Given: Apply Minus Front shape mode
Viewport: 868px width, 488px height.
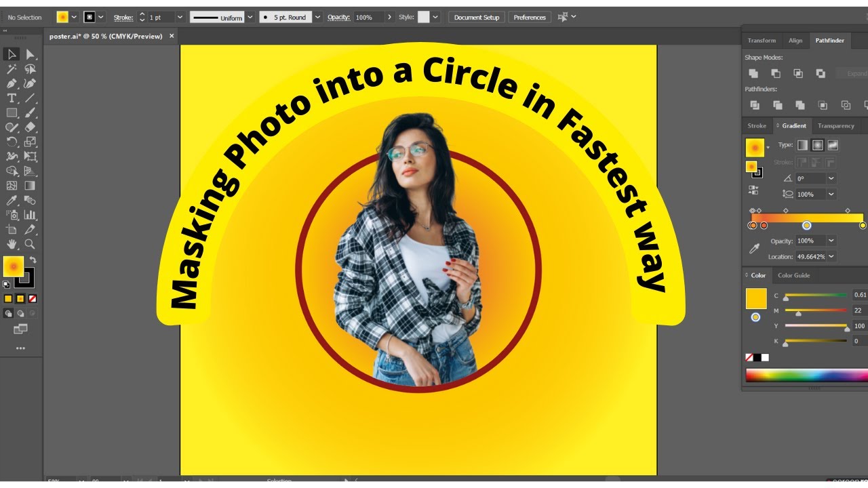Looking at the screenshot, I should (x=776, y=73).
